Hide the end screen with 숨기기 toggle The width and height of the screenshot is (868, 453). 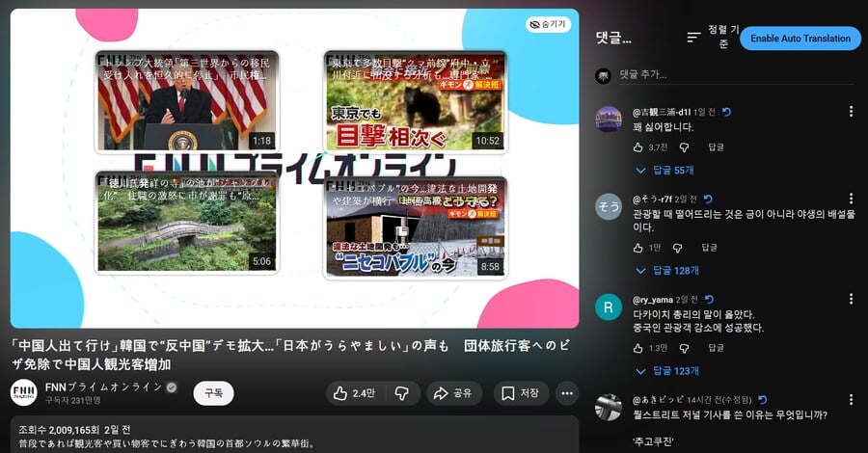tap(548, 24)
